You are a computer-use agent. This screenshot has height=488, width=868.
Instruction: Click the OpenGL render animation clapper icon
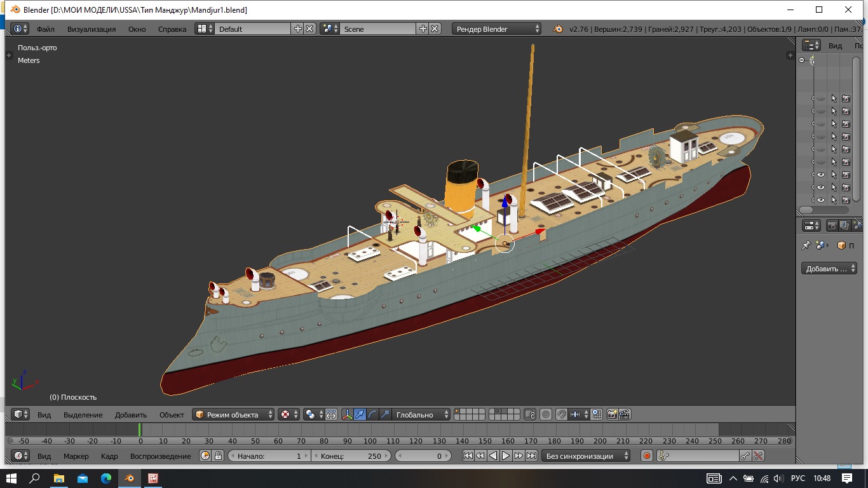pos(625,415)
